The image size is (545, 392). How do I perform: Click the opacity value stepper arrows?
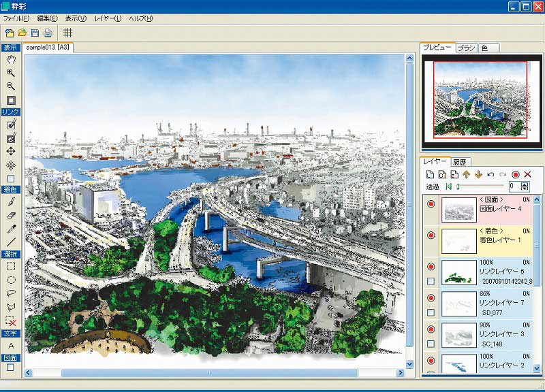(524, 186)
